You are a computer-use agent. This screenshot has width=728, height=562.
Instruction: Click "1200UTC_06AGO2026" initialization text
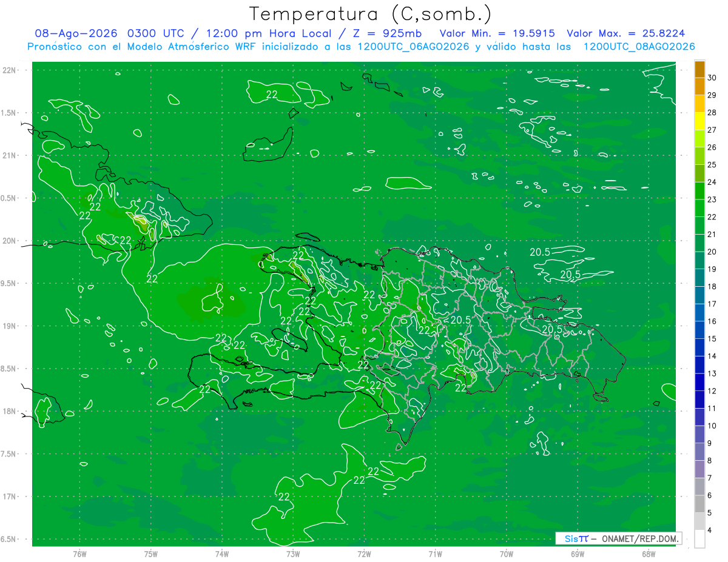click(x=413, y=47)
